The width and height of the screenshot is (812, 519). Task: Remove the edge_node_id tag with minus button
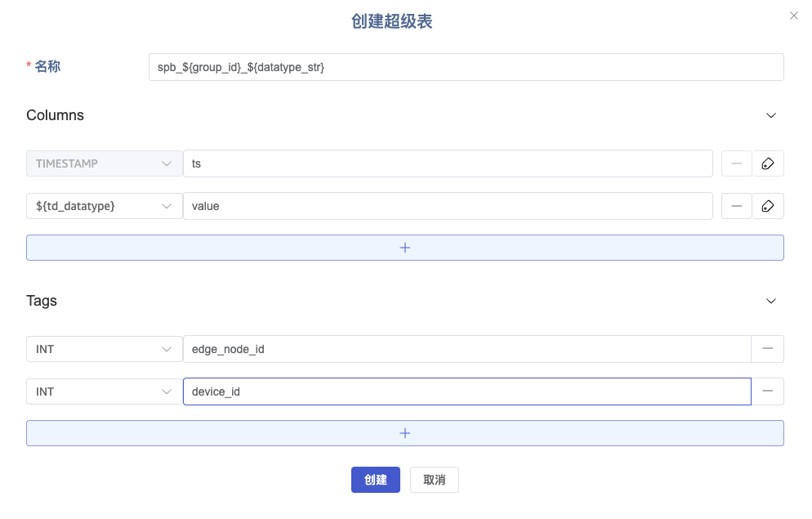(x=767, y=349)
